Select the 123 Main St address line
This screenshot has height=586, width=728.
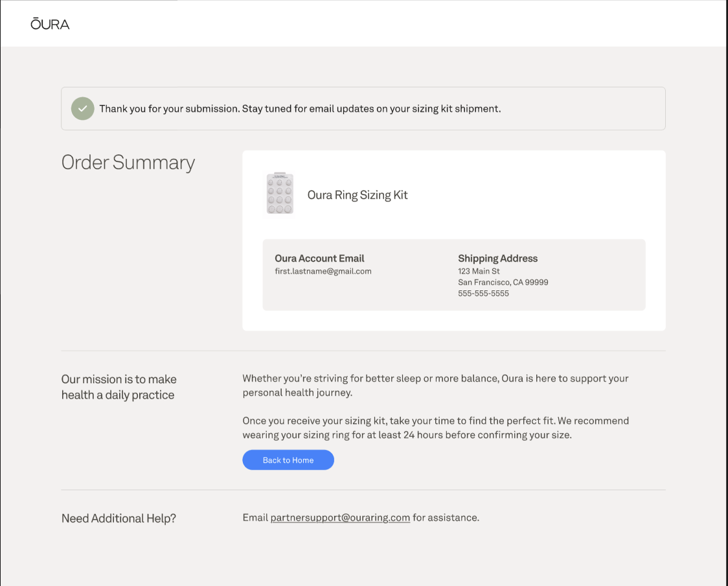tap(479, 272)
